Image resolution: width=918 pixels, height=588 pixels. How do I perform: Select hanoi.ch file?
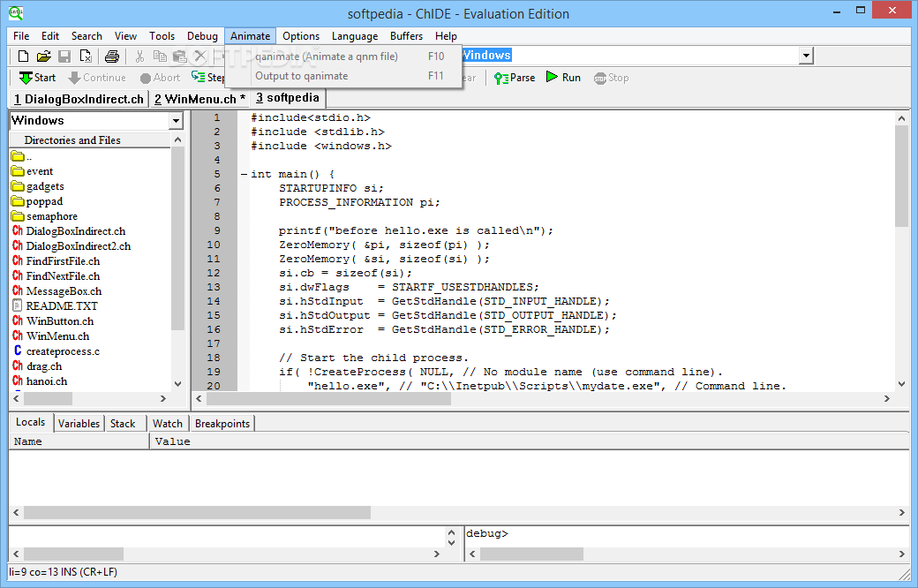coord(39,381)
